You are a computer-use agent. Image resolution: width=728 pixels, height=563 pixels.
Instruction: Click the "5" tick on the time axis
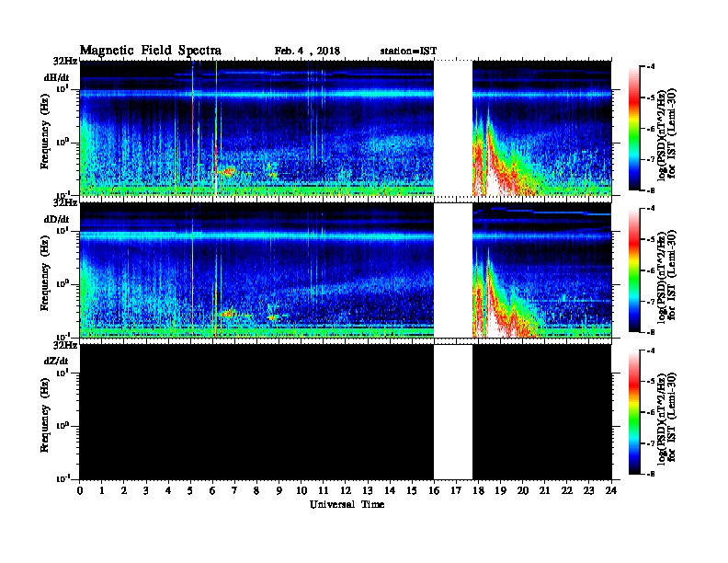coord(190,490)
